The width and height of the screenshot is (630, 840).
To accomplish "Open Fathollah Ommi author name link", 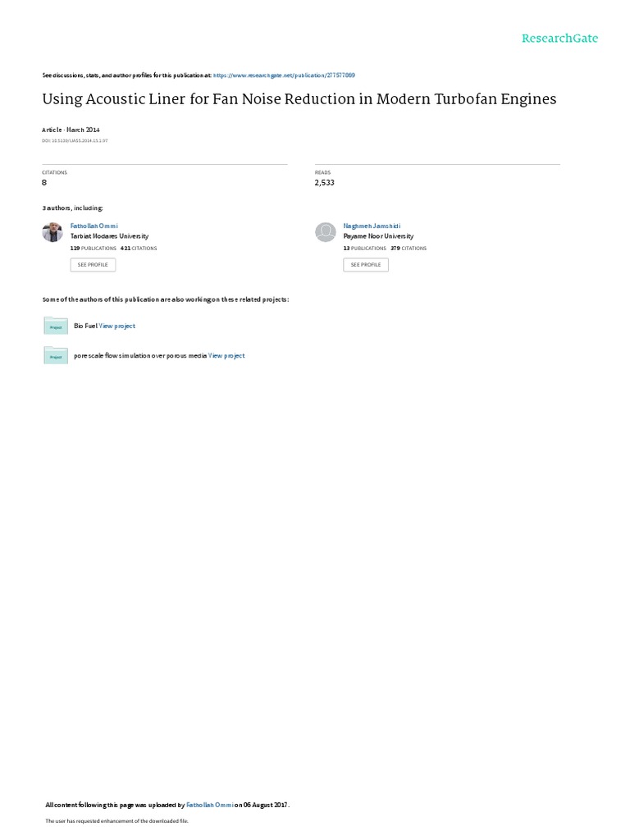I will click(94, 226).
